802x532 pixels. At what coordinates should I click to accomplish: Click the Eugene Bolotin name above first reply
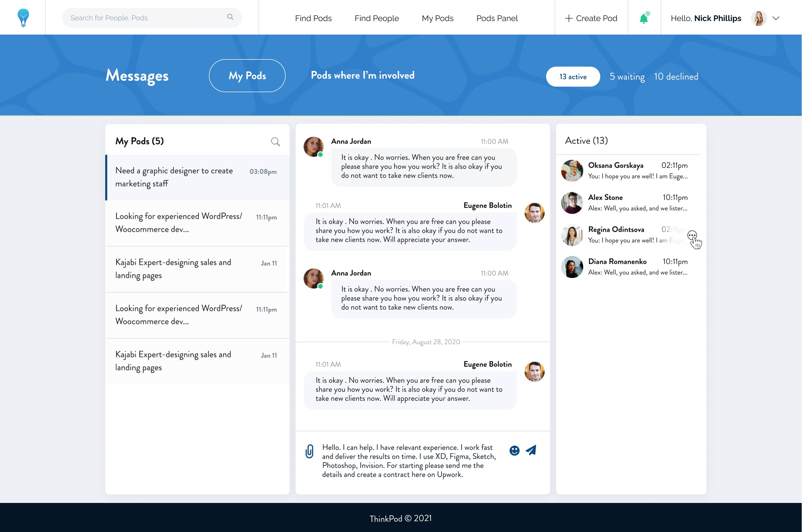click(487, 205)
